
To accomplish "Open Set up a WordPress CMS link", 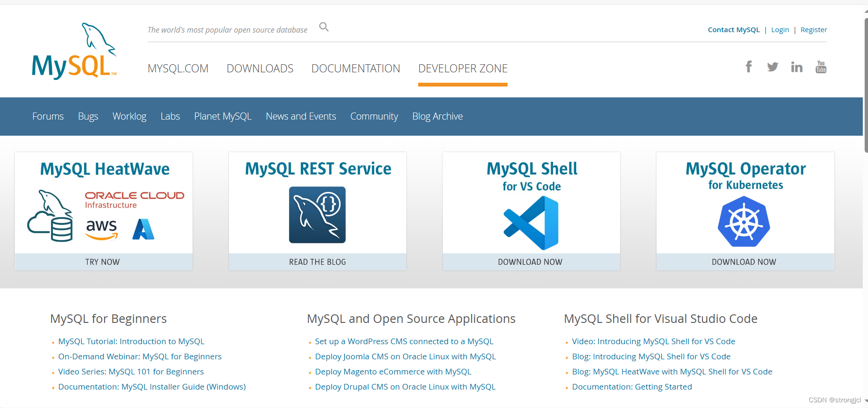I will coord(404,341).
